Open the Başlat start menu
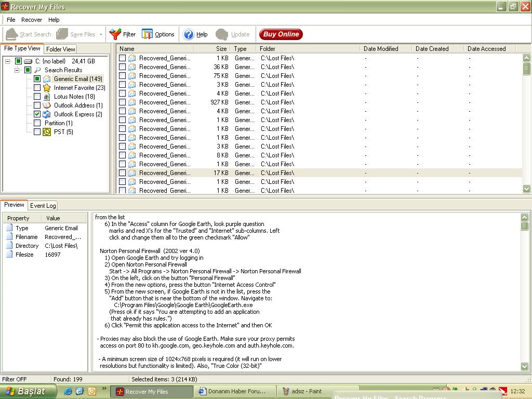The image size is (532, 399). pos(28,391)
